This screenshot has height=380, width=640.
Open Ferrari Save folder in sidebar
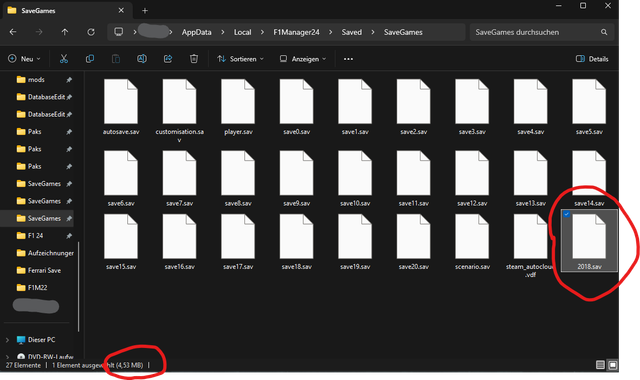39,270
